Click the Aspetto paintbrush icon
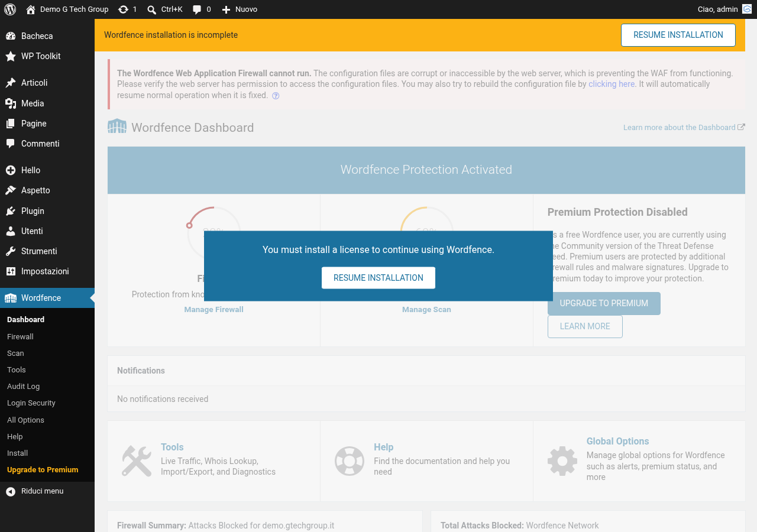This screenshot has height=532, width=757. tap(11, 190)
